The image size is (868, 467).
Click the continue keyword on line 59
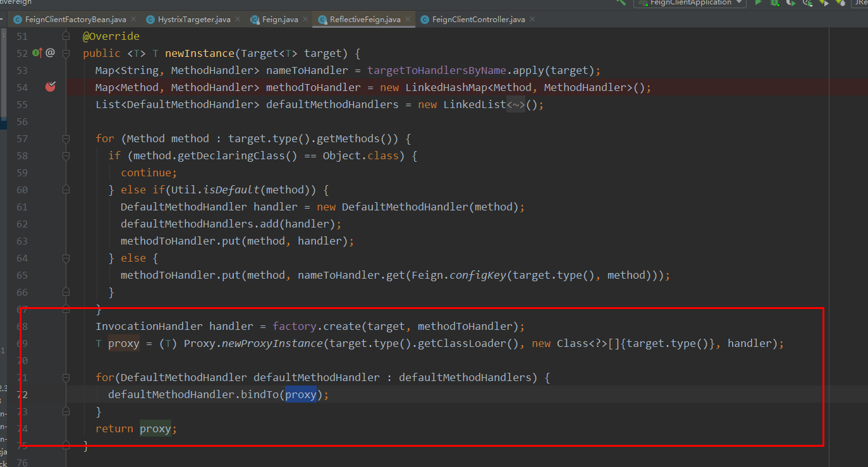pos(146,173)
